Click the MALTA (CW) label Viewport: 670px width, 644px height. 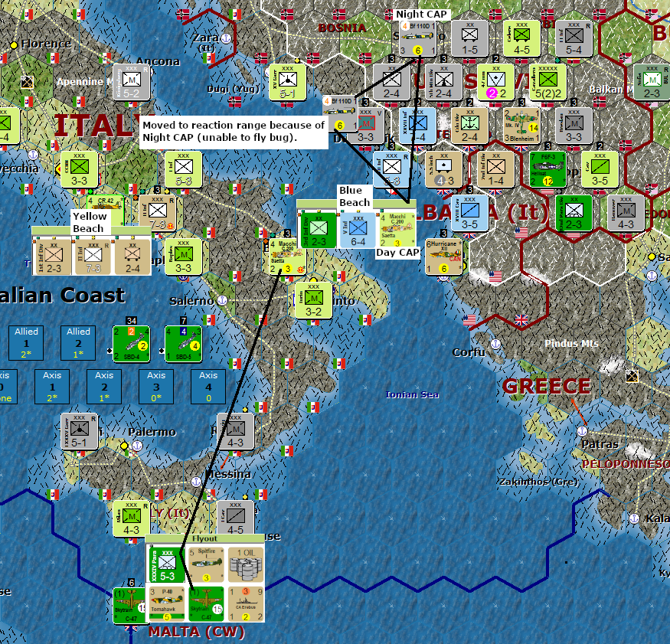pyautogui.click(x=197, y=632)
